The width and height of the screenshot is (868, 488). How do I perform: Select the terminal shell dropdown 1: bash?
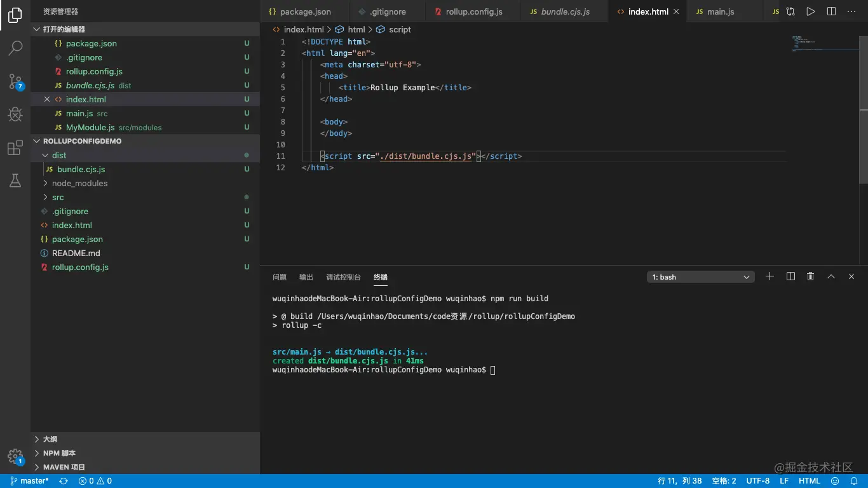pos(700,277)
